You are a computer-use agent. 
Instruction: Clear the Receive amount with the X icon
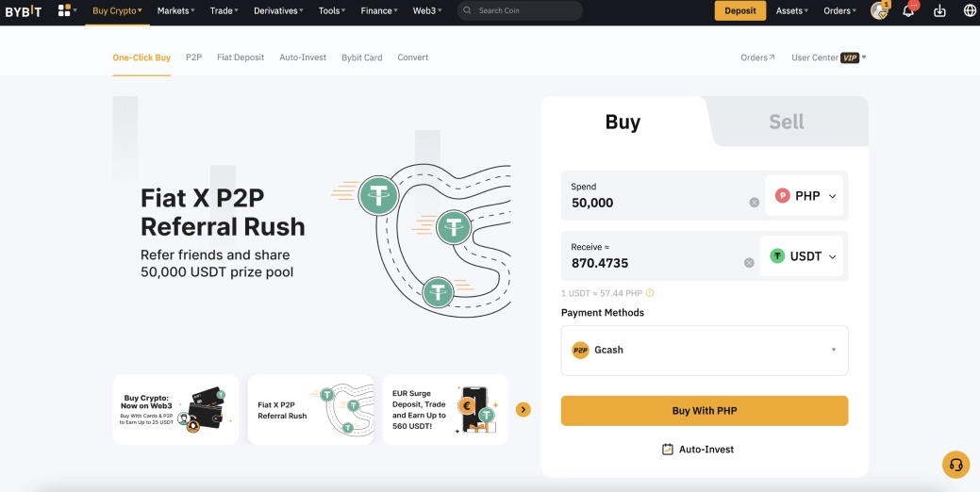(749, 263)
